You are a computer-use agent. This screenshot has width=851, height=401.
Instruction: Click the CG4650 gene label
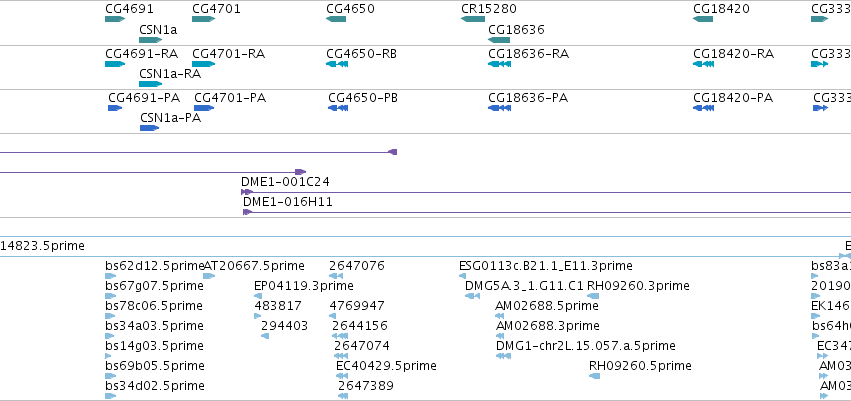[350, 9]
